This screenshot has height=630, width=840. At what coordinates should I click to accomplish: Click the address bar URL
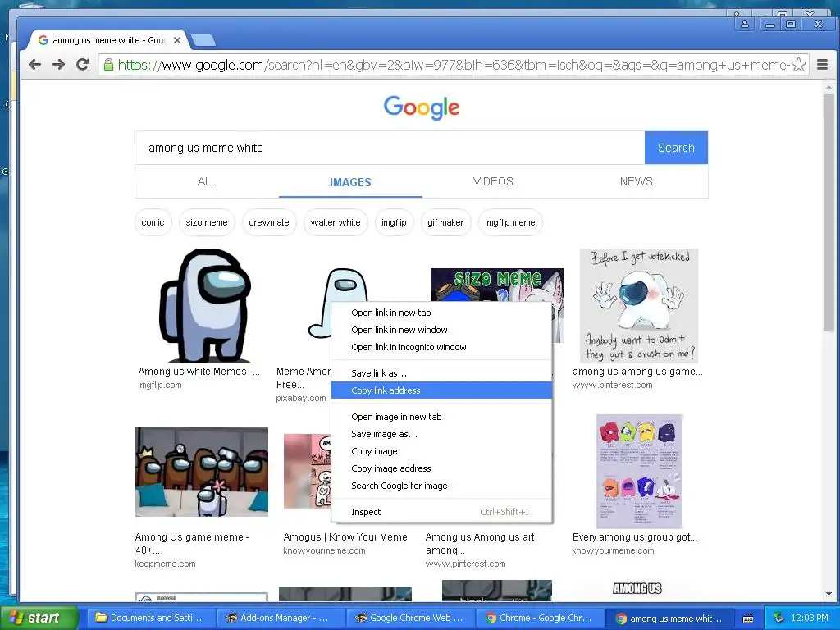click(453, 65)
